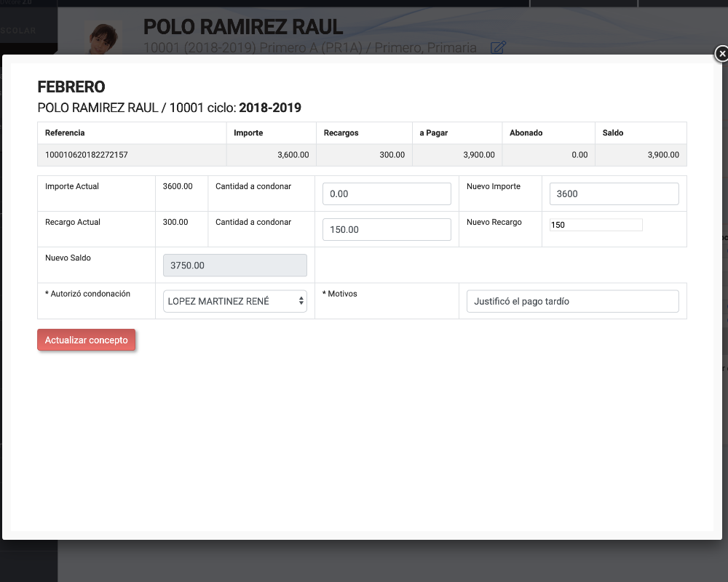Select the reference number 100010620182272157
728x582 pixels.
coord(87,155)
